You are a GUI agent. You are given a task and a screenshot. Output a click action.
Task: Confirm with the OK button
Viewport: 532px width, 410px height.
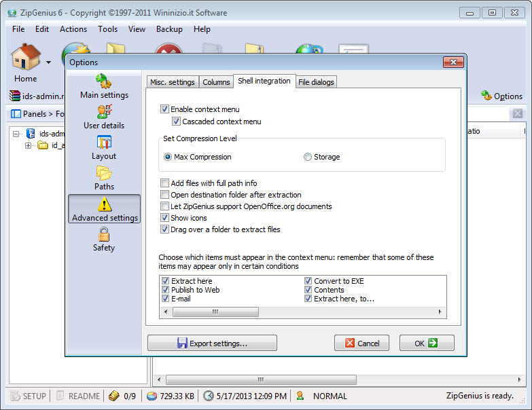pos(427,343)
